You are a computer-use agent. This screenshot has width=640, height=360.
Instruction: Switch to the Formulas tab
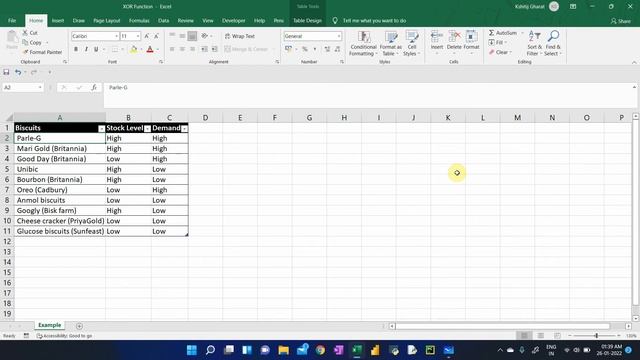click(139, 20)
